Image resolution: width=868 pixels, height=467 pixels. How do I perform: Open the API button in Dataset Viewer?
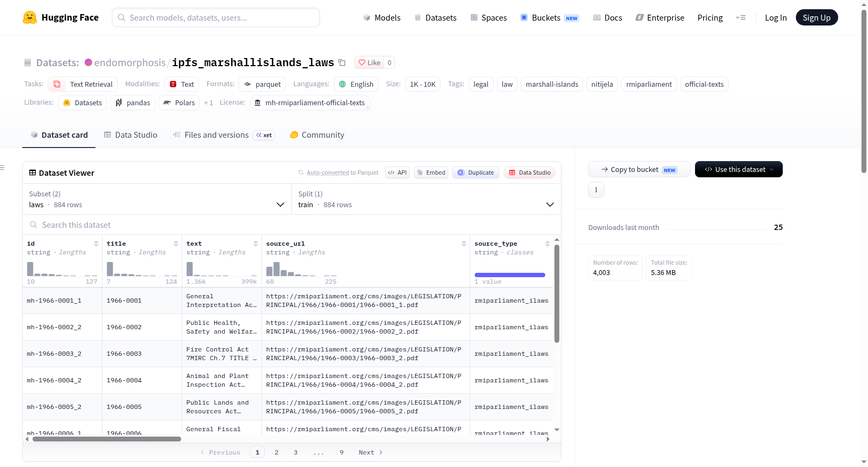pyautogui.click(x=397, y=172)
